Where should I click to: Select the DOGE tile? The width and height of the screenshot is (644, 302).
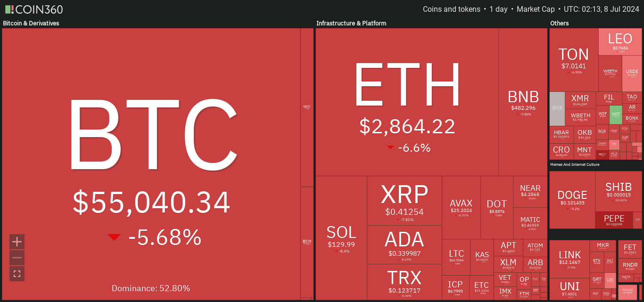[572, 200]
